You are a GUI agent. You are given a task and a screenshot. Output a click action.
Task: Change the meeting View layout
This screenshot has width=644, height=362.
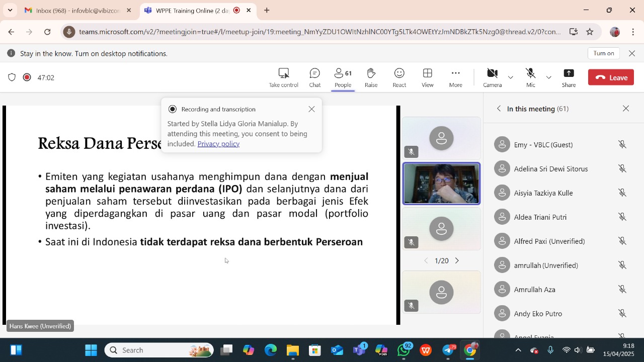point(427,77)
